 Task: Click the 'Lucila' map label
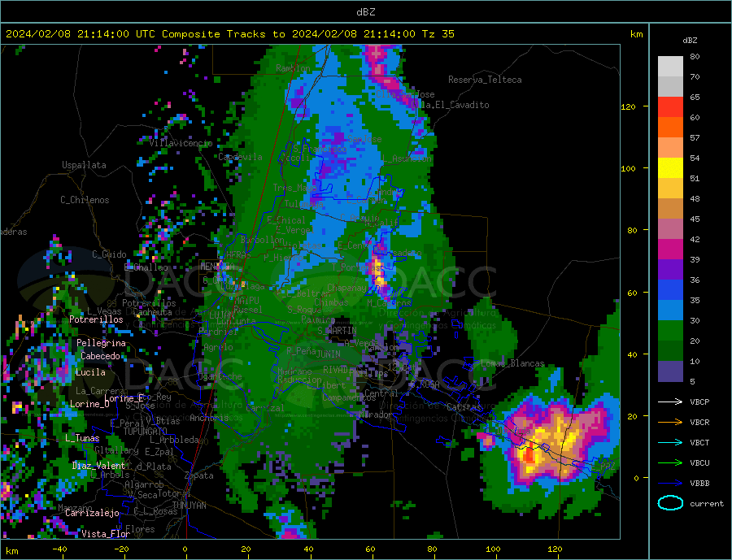(x=90, y=372)
